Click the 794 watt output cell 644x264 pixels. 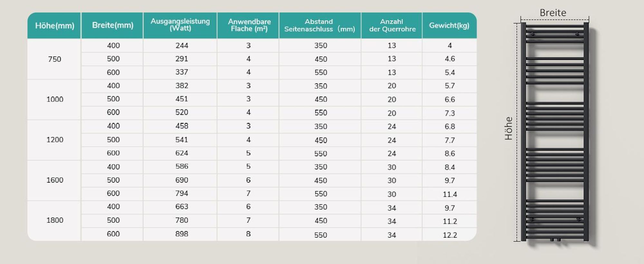click(x=182, y=193)
